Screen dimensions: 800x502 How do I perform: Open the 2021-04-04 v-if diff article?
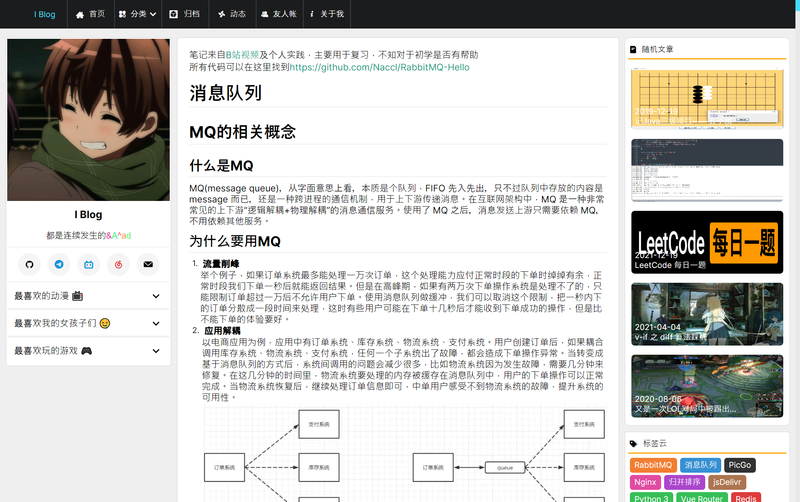click(707, 314)
